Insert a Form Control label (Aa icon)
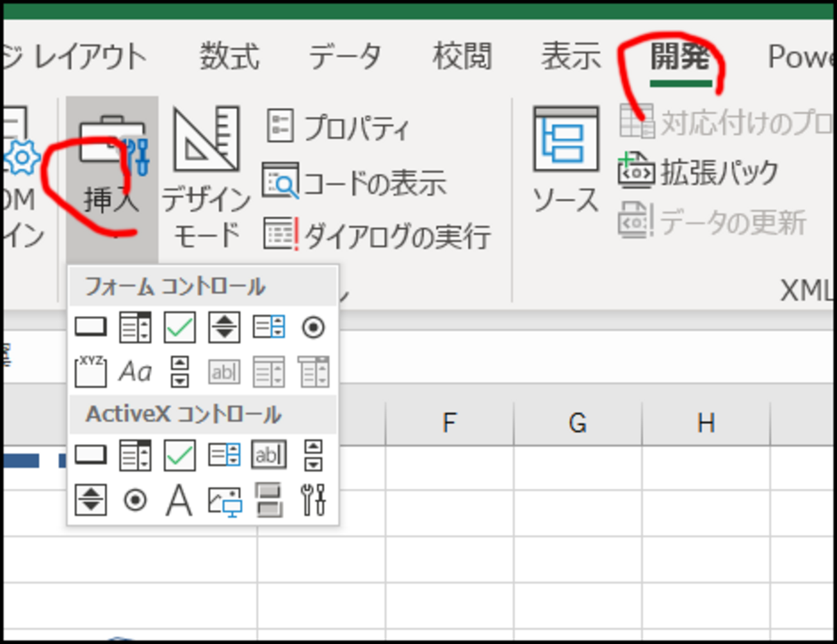The height and width of the screenshot is (644, 837). [135, 371]
